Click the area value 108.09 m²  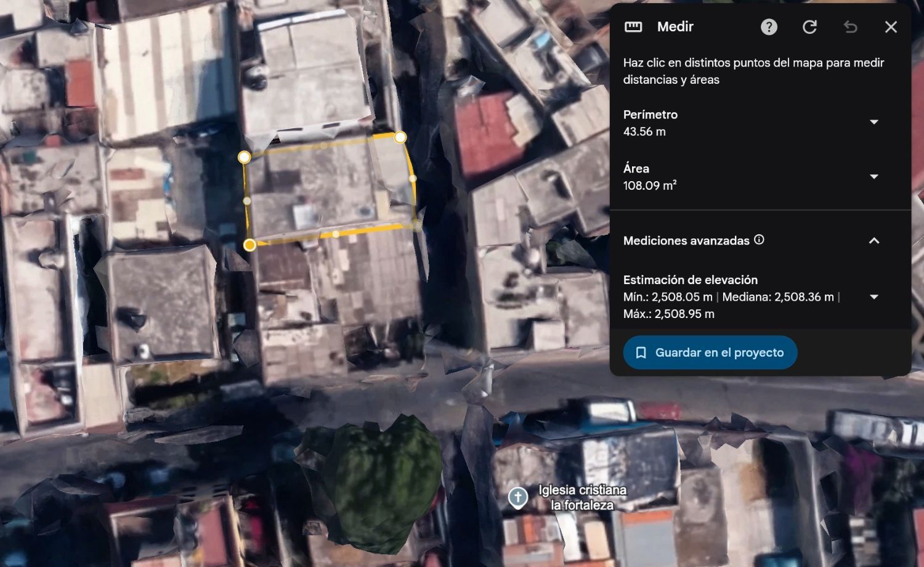click(650, 186)
